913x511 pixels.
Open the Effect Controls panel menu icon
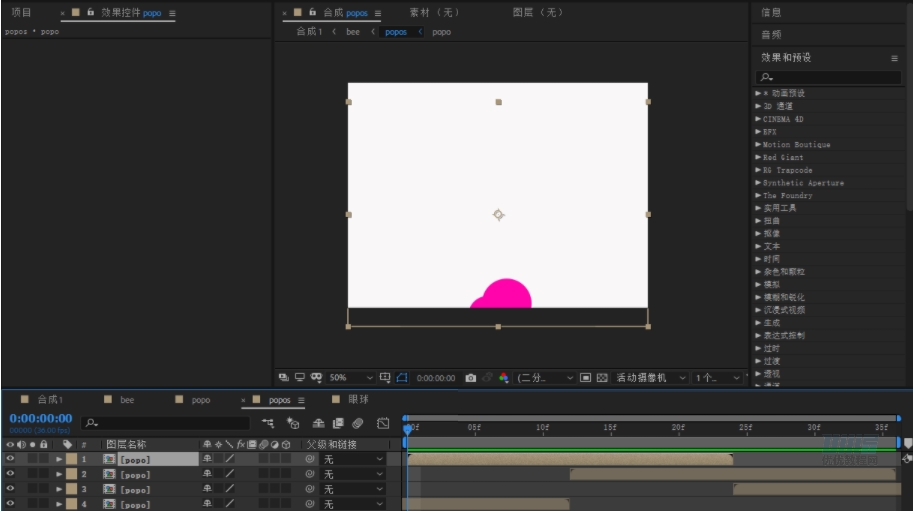pyautogui.click(x=172, y=13)
